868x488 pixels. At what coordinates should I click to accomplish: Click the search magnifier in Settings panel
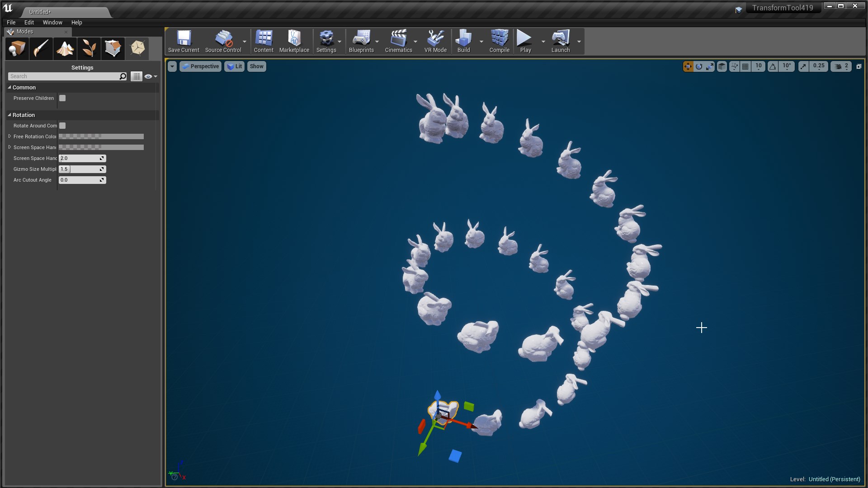click(x=123, y=76)
